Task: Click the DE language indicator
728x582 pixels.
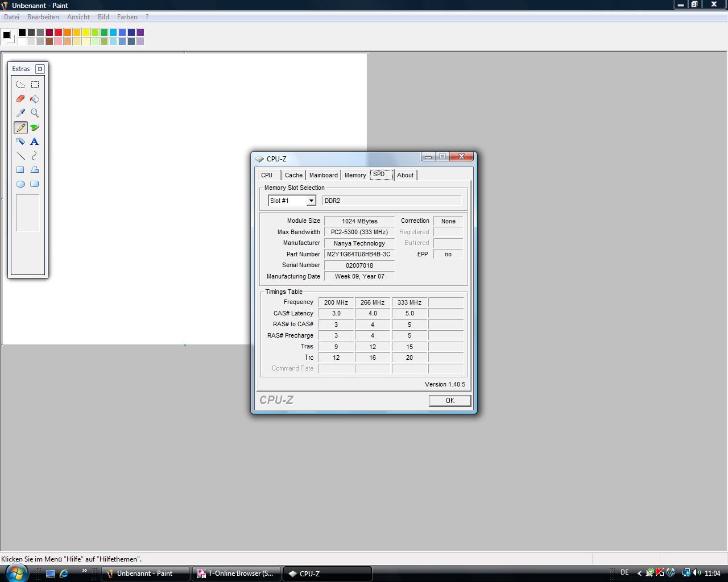Action: coord(624,572)
